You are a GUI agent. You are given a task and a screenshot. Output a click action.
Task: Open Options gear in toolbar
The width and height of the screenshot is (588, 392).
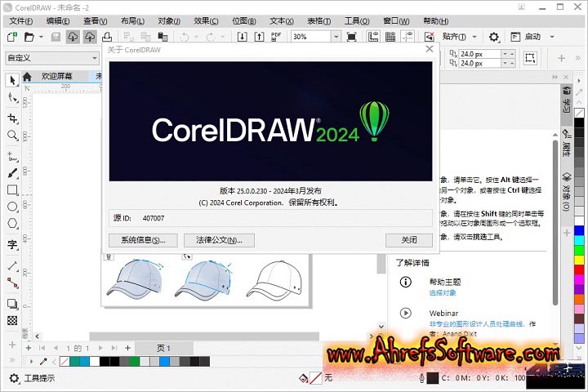click(x=493, y=37)
